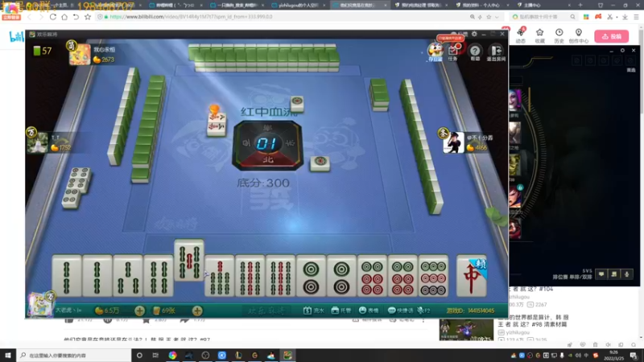This screenshot has width=644, height=362.
Task: Bookmark the page with the star icon
Action: pos(88,17)
